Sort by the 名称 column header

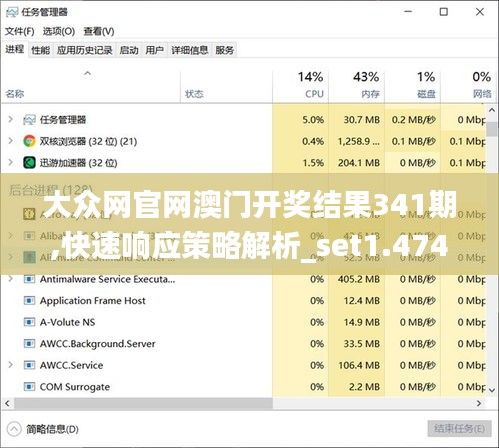pos(15,94)
